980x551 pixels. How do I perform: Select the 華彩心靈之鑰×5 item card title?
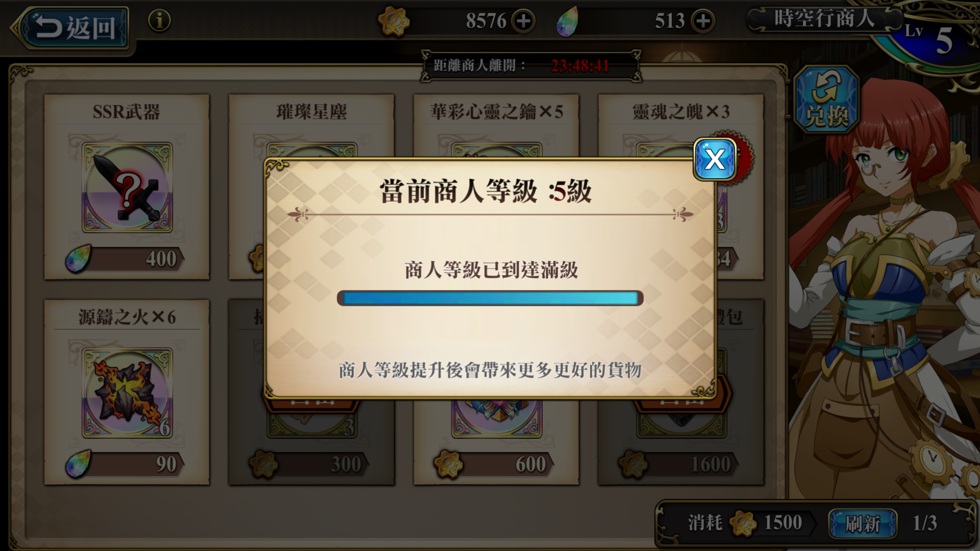(497, 112)
